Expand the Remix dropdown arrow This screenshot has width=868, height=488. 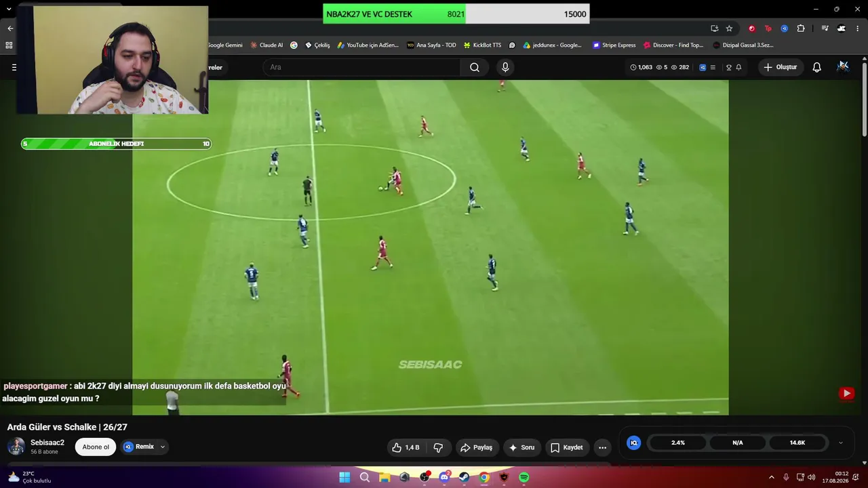pyautogui.click(x=163, y=447)
